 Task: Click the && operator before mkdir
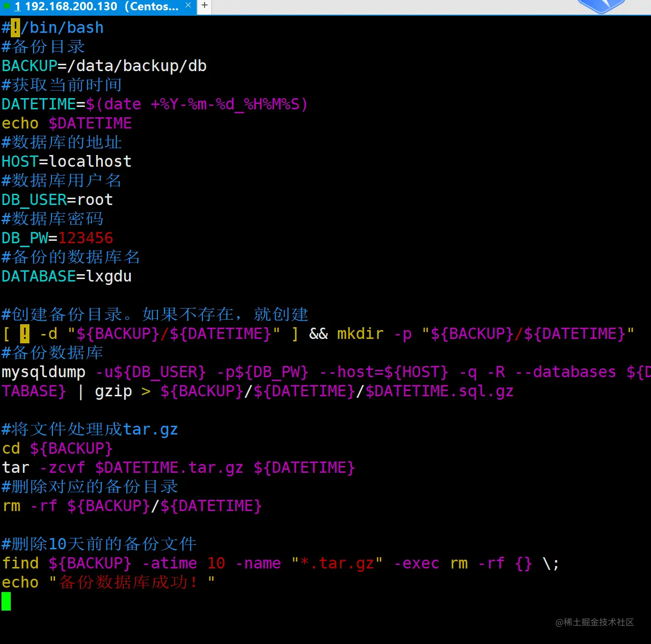click(318, 334)
